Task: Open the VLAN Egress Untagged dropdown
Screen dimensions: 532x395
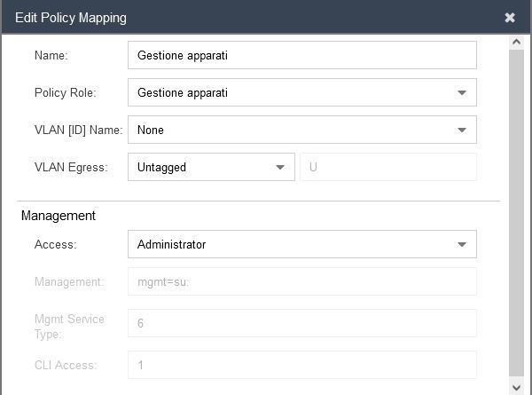Action: click(210, 167)
